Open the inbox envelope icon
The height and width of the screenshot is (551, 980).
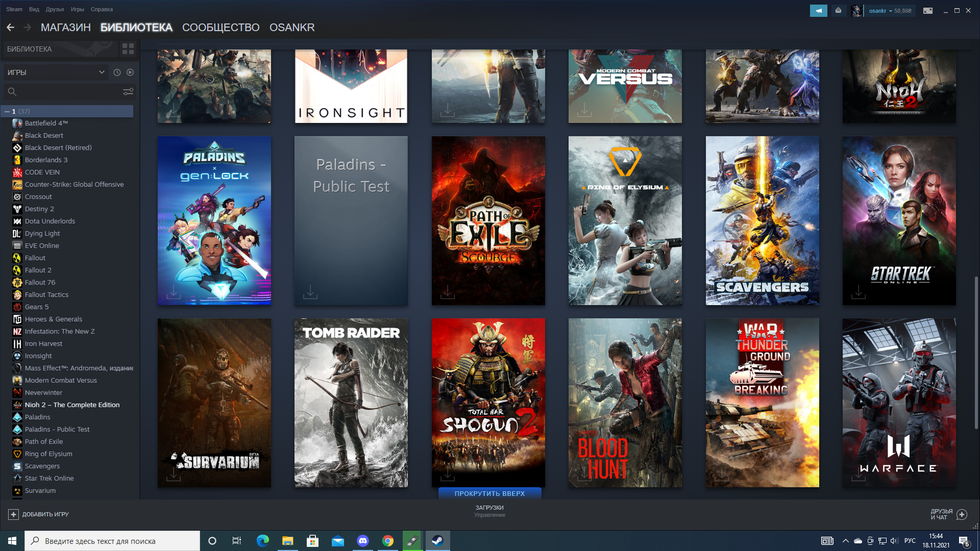(x=838, y=11)
